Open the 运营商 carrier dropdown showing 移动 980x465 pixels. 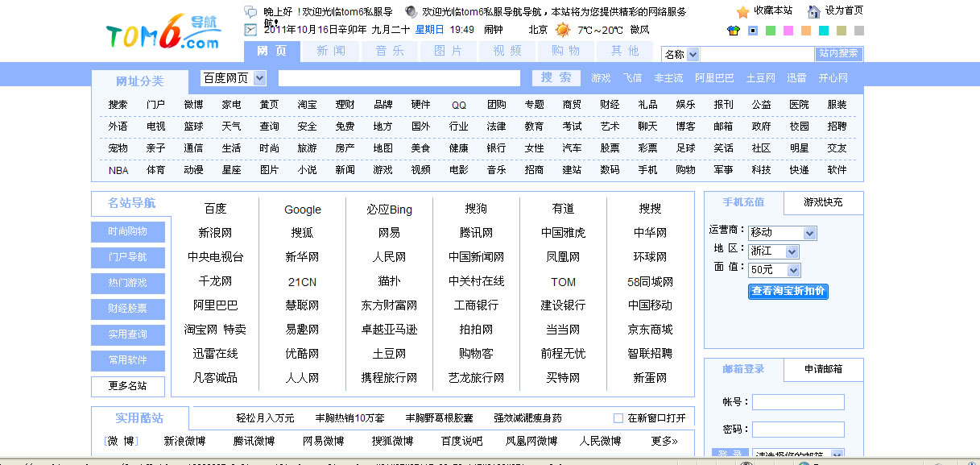coord(781,233)
